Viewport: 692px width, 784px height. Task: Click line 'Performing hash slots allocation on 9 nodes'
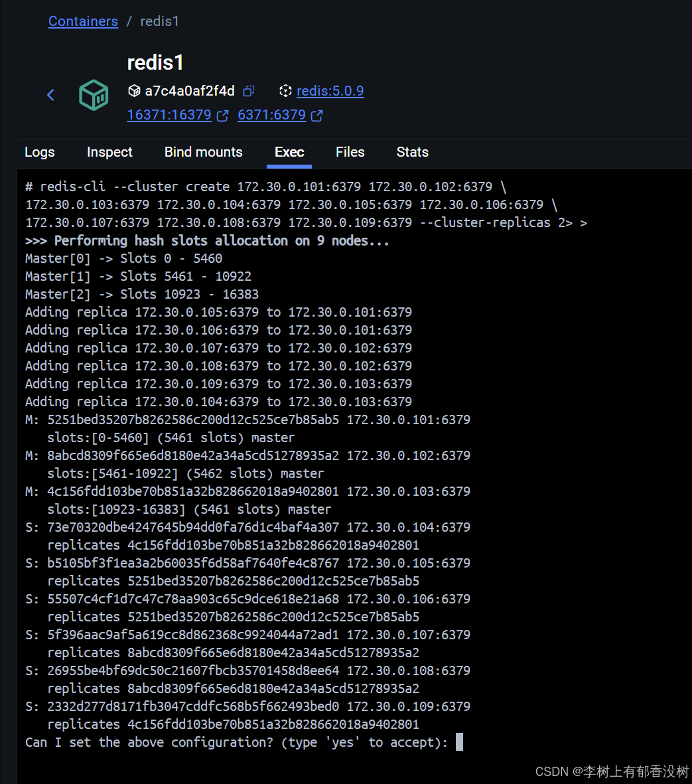click(x=208, y=240)
